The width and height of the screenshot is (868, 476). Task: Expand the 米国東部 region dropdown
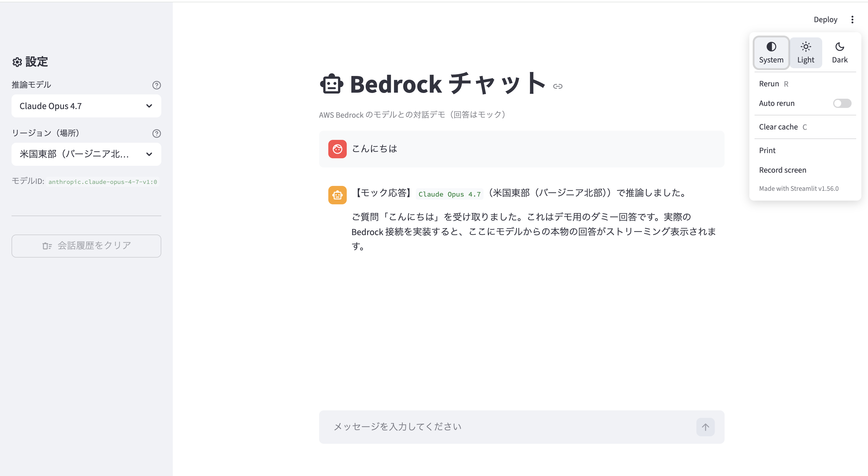click(86, 154)
